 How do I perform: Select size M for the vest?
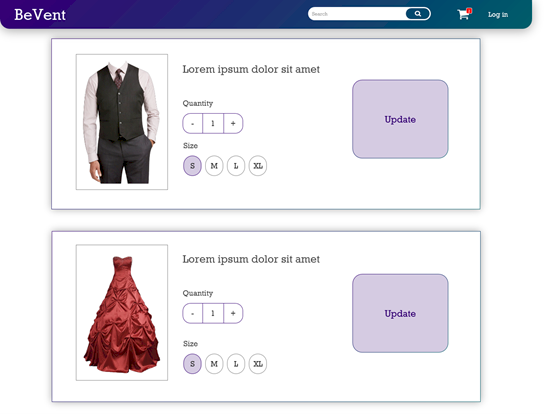point(214,166)
